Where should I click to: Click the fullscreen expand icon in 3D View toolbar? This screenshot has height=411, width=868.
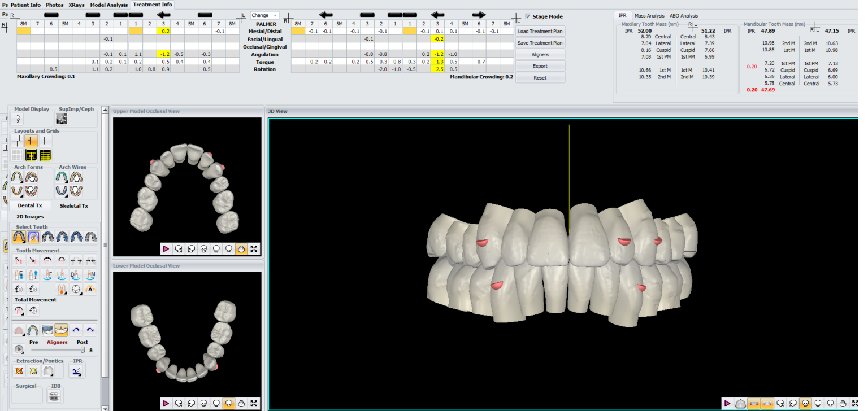(855, 404)
